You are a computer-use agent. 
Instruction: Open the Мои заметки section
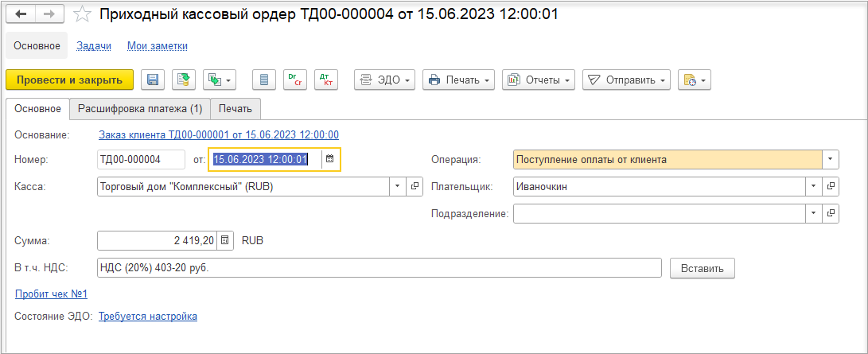coord(158,46)
